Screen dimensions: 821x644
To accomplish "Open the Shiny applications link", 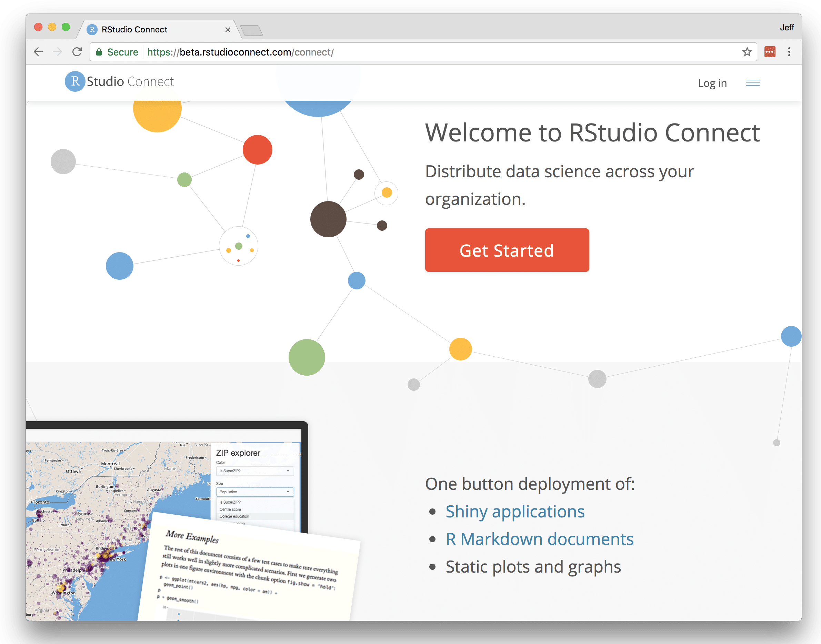I will point(515,512).
